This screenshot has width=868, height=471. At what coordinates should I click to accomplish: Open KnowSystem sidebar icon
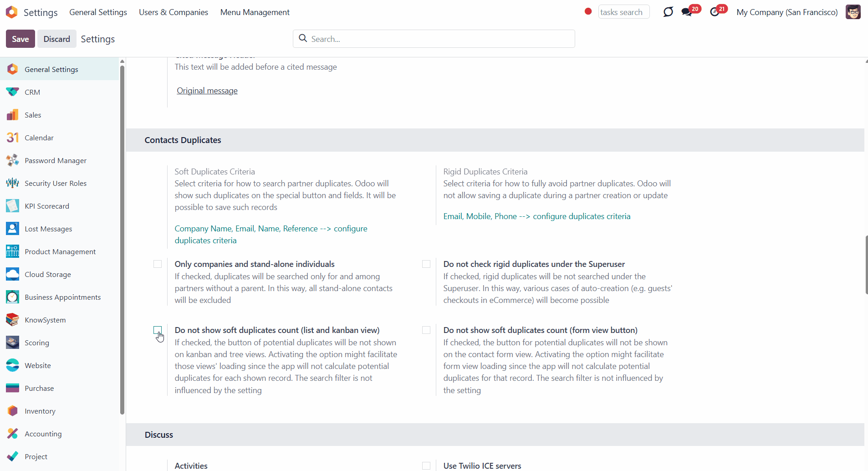(13, 320)
